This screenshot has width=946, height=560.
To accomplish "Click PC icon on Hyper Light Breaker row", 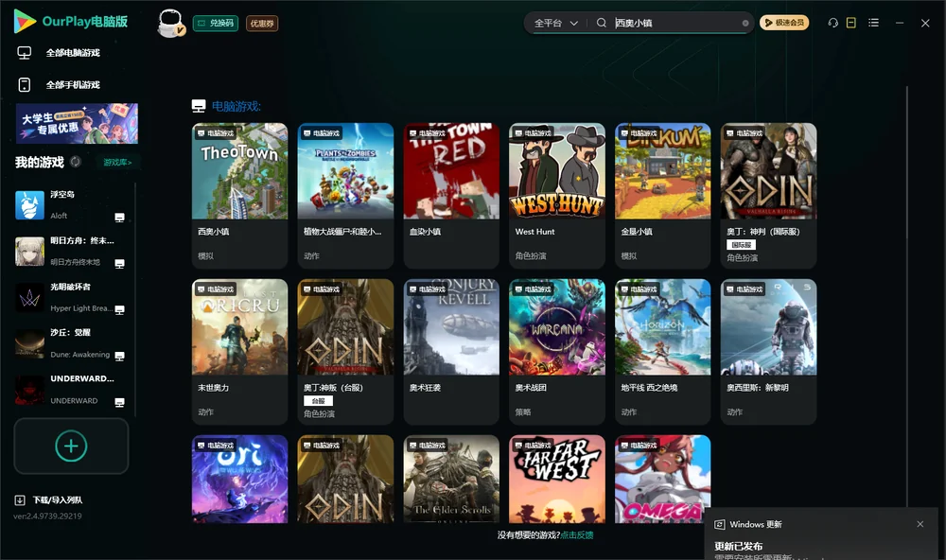I will pos(119,309).
